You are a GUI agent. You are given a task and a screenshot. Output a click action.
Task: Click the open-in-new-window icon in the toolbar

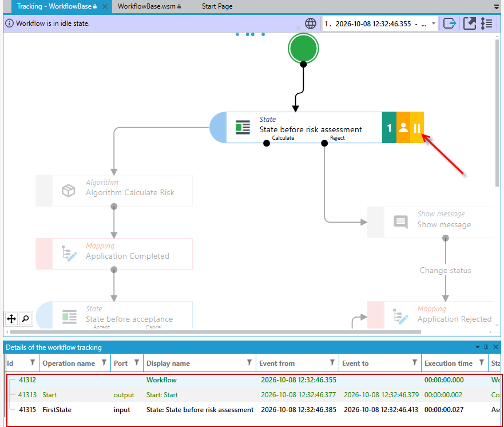tap(470, 23)
